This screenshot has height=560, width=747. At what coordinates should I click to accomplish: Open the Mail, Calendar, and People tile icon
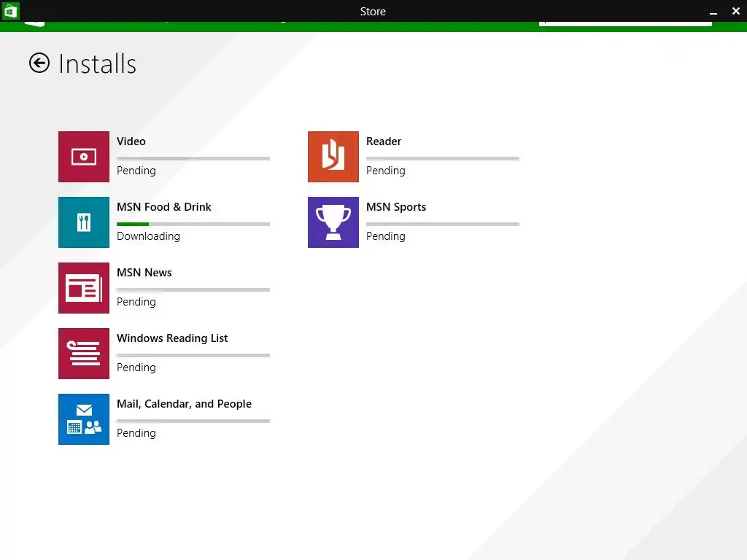coord(84,419)
